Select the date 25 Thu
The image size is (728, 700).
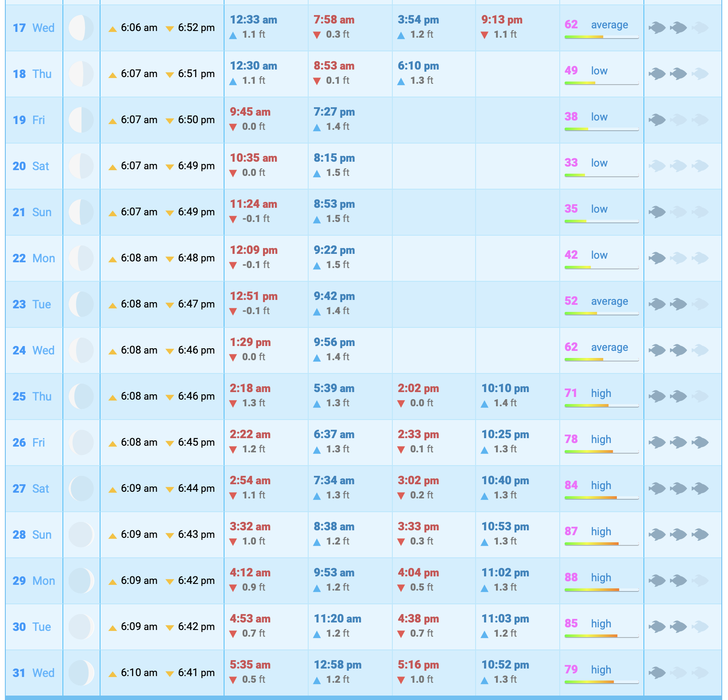(x=32, y=397)
